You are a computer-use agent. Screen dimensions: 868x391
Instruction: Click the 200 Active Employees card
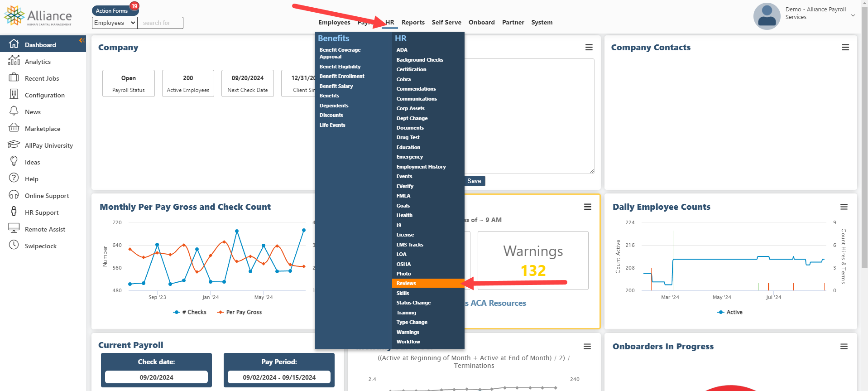[x=188, y=83]
